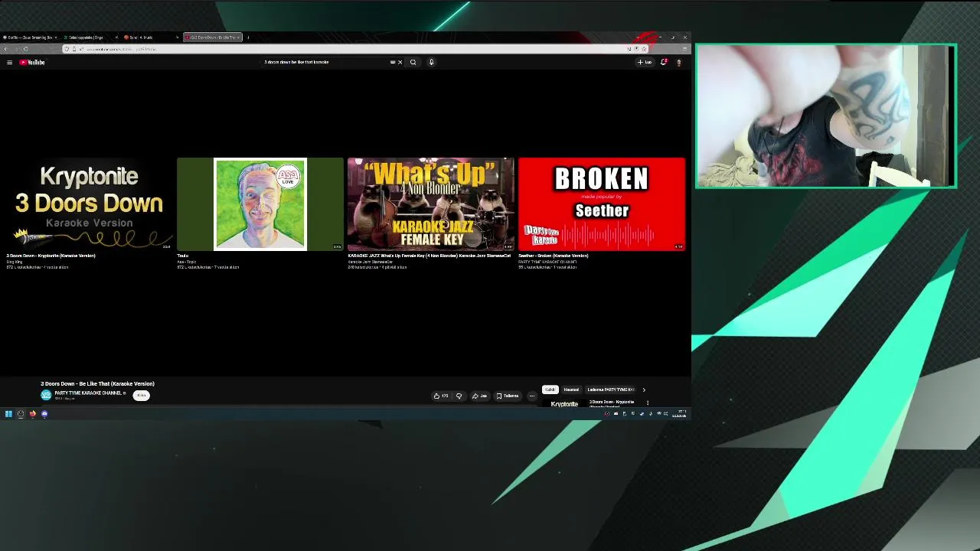
Task: Play Broken by Seether karaoke thumbnail
Action: [602, 204]
